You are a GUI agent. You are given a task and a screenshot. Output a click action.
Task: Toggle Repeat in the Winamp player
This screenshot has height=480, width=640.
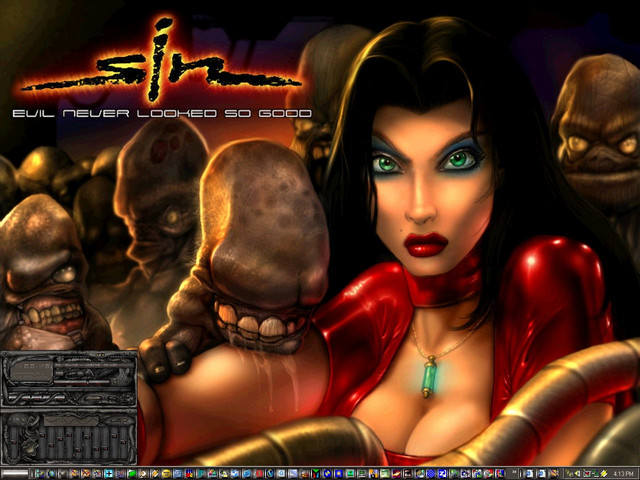click(113, 398)
